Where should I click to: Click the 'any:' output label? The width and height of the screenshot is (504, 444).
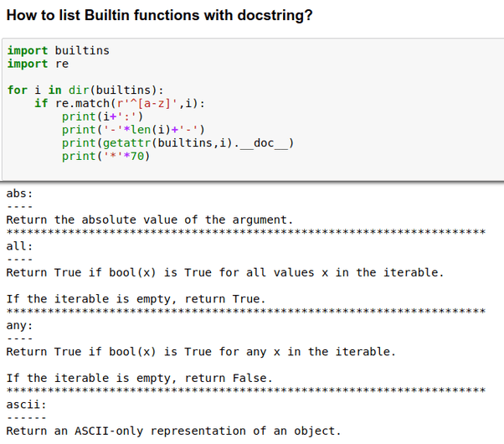19,325
